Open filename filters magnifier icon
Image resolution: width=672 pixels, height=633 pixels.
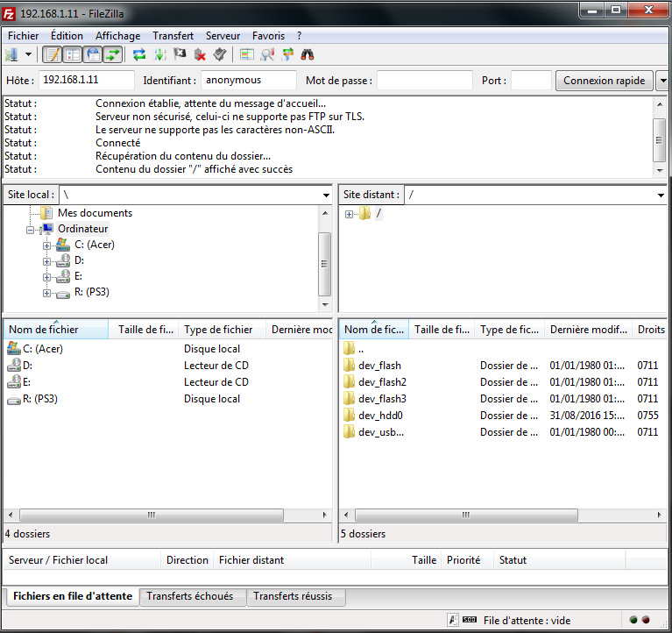click(x=267, y=54)
